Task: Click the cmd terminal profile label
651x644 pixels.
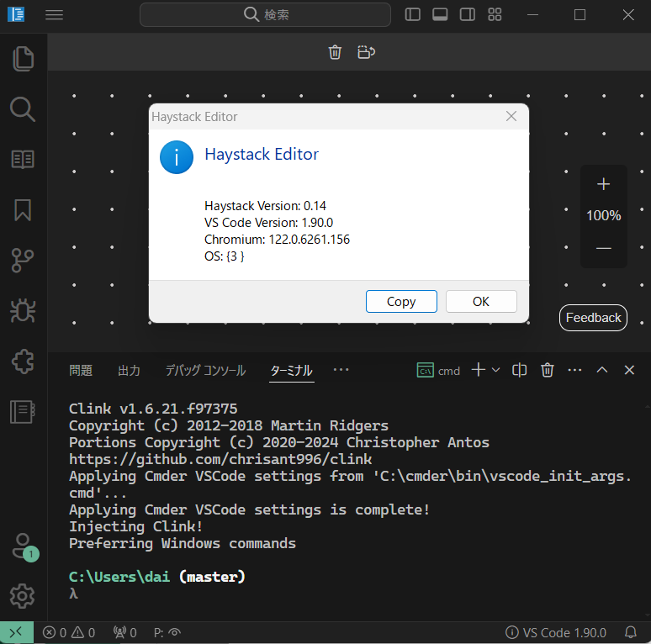Action: point(439,370)
